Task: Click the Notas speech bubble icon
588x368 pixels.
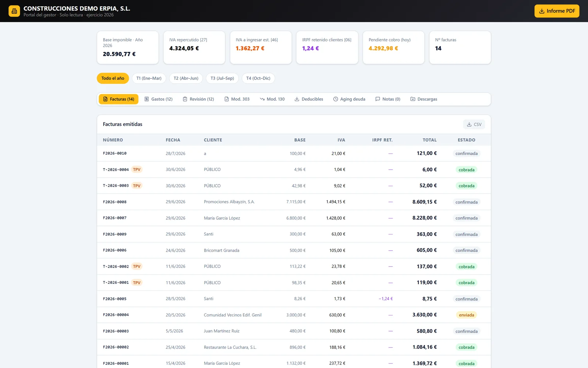Action: point(378,99)
